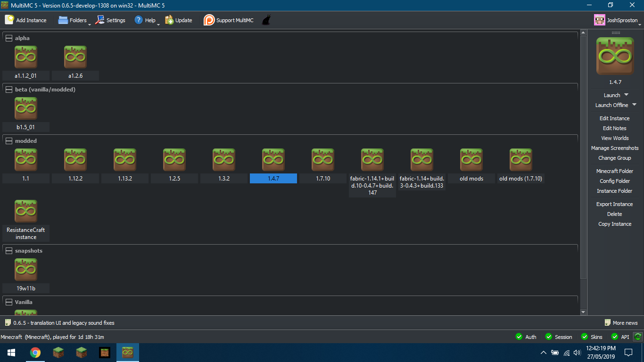Open the Minecraft Folder
The width and height of the screenshot is (644, 362).
click(615, 171)
